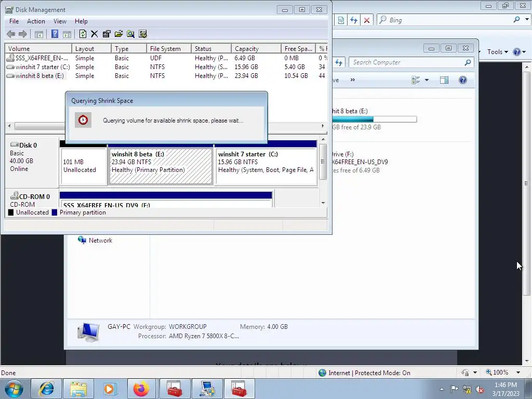Select the winshit 8 beta (E:) volume row
532x399 pixels.
[166, 76]
